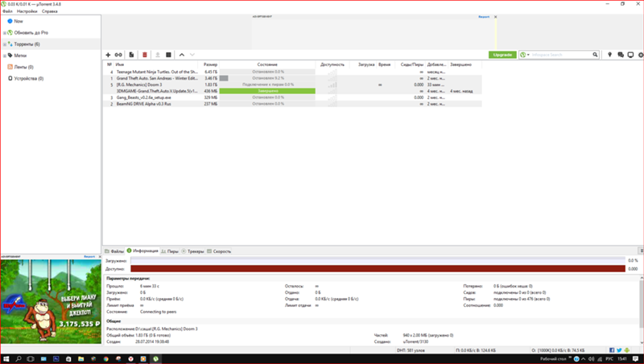Screen dimensions: 644x364
Task: Switch to the Информация tab
Action: coord(142,250)
